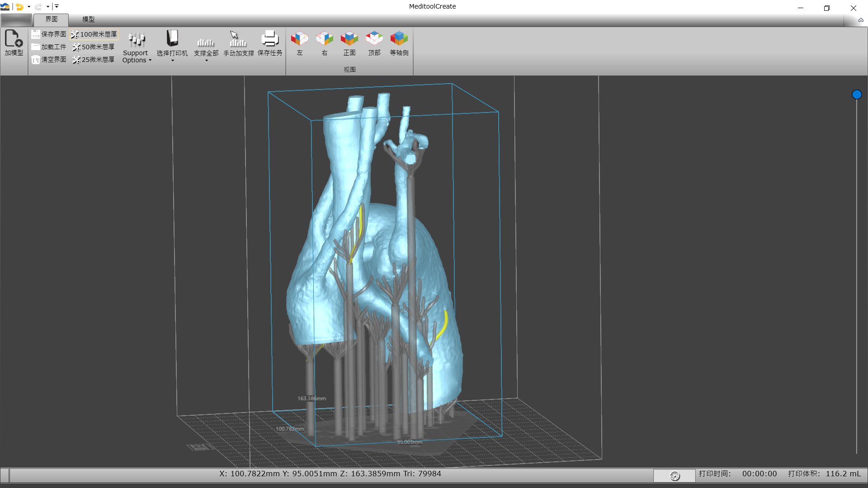Switch to 顶部 top view cube
This screenshot has height=488, width=868.
tap(374, 39)
